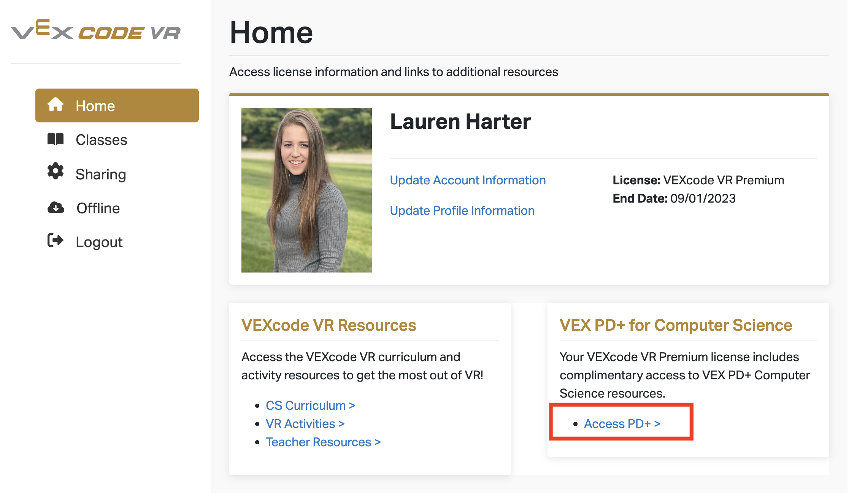Click the VEX PD+ for Computer Science heading
This screenshot has height=504, width=857.
(x=676, y=325)
